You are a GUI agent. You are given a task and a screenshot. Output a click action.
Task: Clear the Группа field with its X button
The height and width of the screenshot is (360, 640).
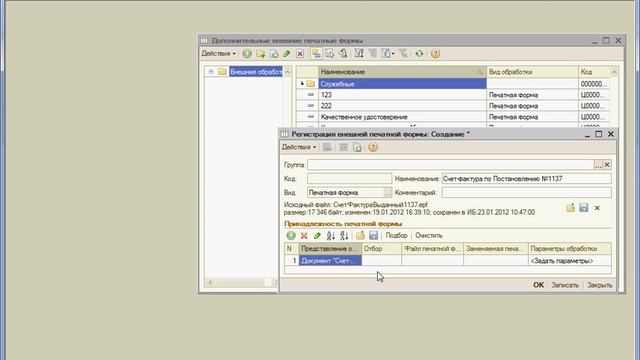pos(607,165)
